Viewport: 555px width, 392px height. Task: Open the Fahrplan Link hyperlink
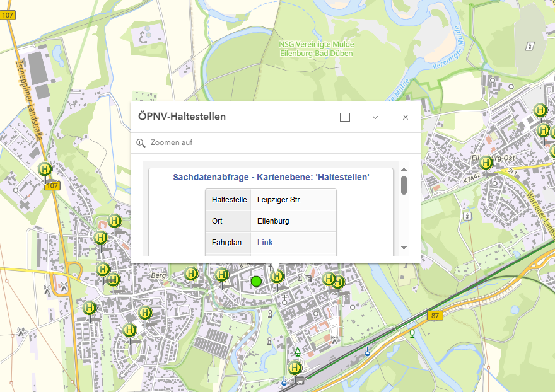tap(264, 242)
